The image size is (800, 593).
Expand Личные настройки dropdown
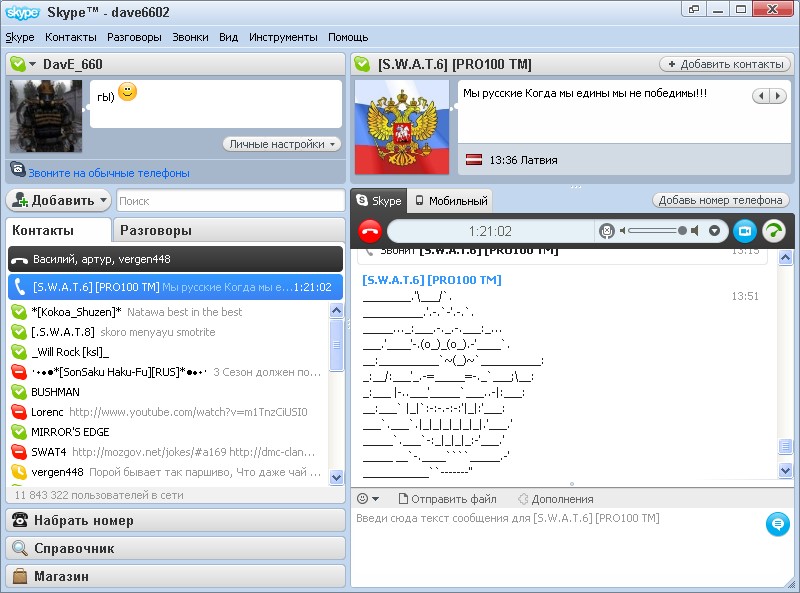[282, 144]
